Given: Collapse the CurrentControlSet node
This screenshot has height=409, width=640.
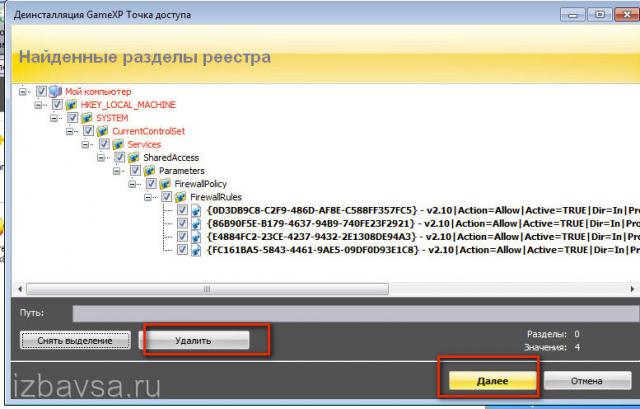Looking at the screenshot, I should coord(69,131).
